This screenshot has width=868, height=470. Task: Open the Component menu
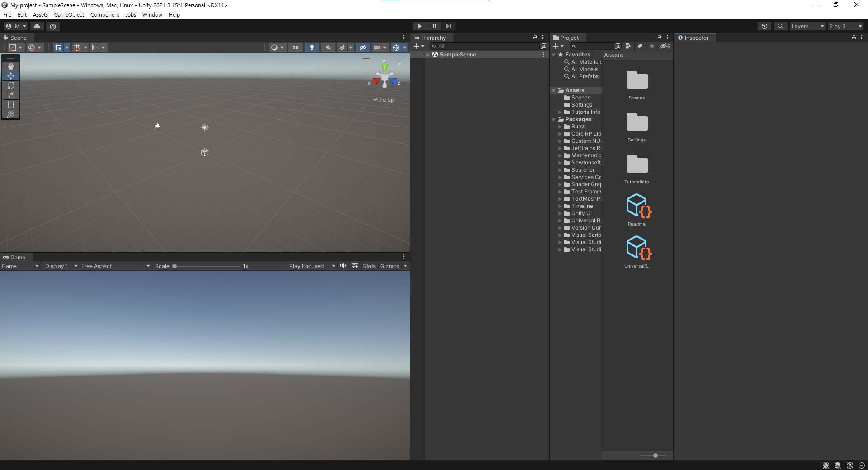tap(105, 15)
